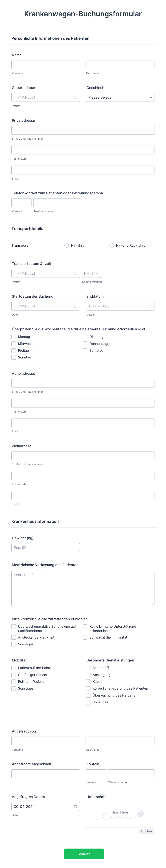The height and width of the screenshot is (868, 166).
Task: Open calendar icon in Transportdatum field
Action: (x=76, y=273)
